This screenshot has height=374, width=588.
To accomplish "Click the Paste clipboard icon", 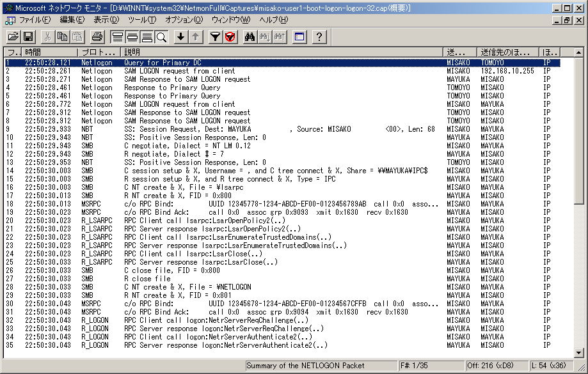I will [77, 36].
